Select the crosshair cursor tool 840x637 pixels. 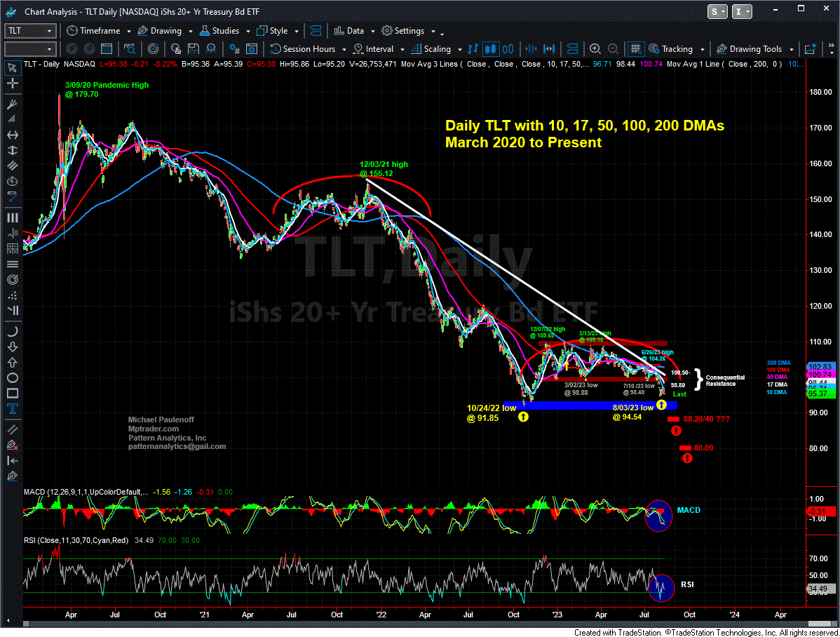coord(12,83)
